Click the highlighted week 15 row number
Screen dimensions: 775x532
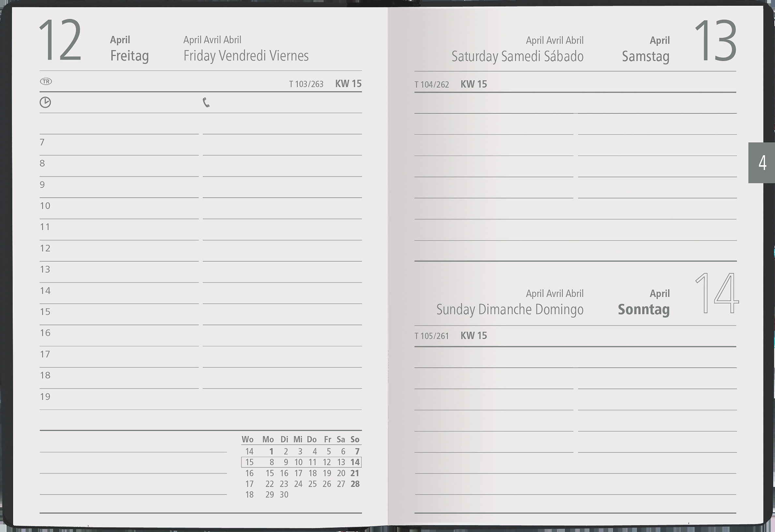click(x=250, y=462)
